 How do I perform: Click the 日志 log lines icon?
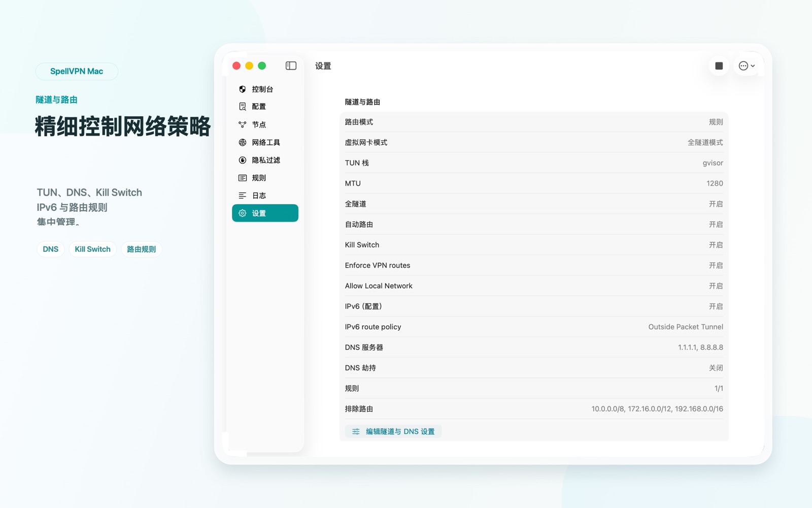(243, 196)
